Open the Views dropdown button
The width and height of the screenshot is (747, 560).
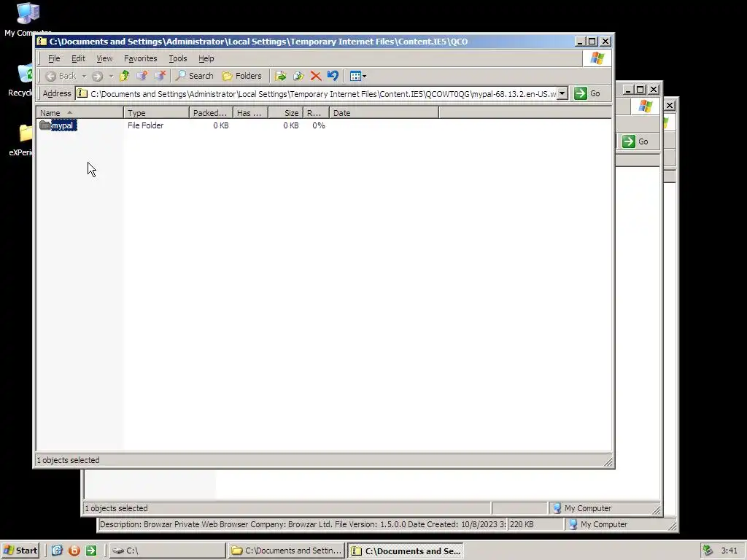[357, 76]
